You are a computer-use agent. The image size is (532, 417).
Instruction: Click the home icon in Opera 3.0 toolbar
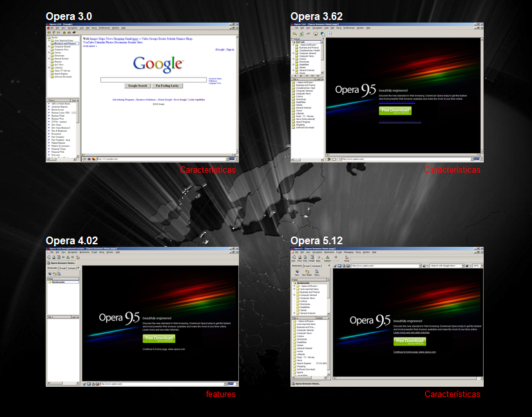tap(64, 32)
